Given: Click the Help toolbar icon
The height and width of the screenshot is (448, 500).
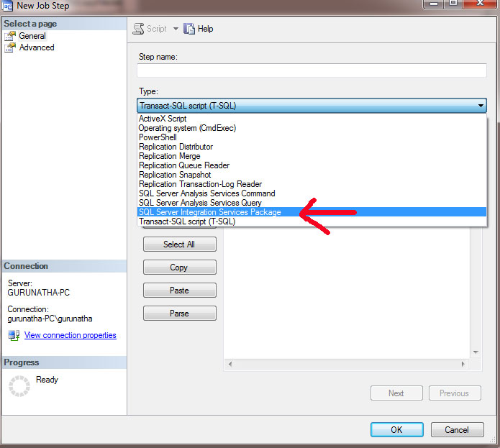Looking at the screenshot, I should [189, 29].
